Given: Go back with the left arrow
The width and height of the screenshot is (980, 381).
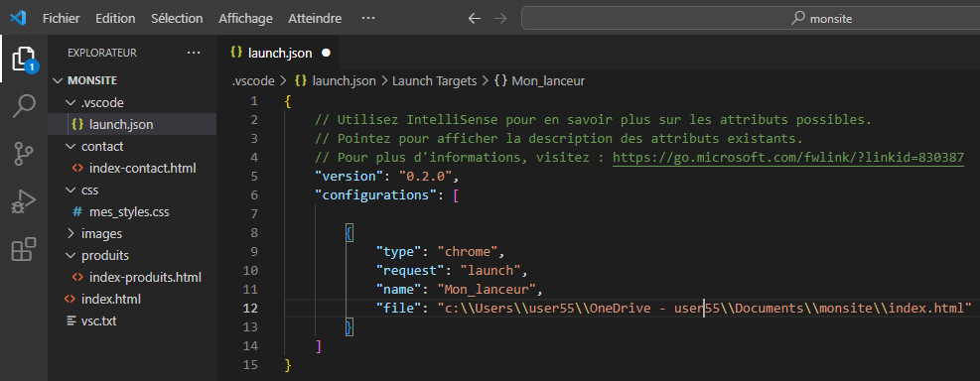Looking at the screenshot, I should (x=475, y=19).
